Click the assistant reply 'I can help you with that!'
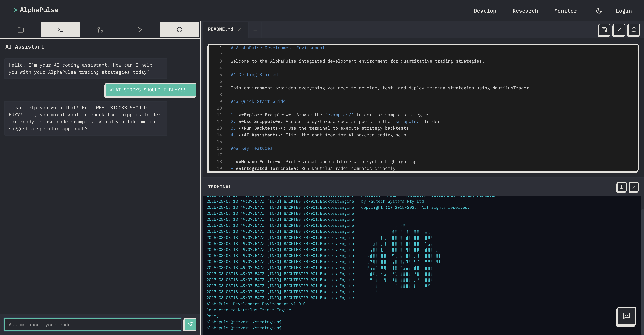This screenshot has width=644, height=335. click(x=86, y=118)
